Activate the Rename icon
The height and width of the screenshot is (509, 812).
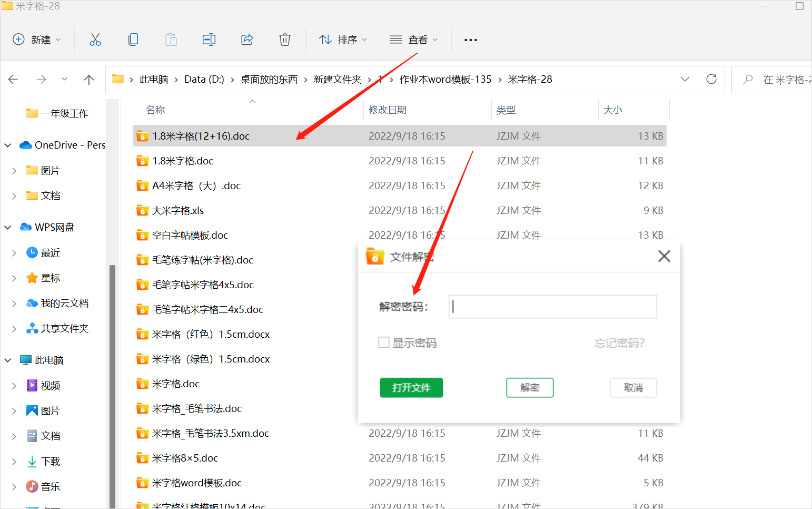pyautogui.click(x=209, y=39)
